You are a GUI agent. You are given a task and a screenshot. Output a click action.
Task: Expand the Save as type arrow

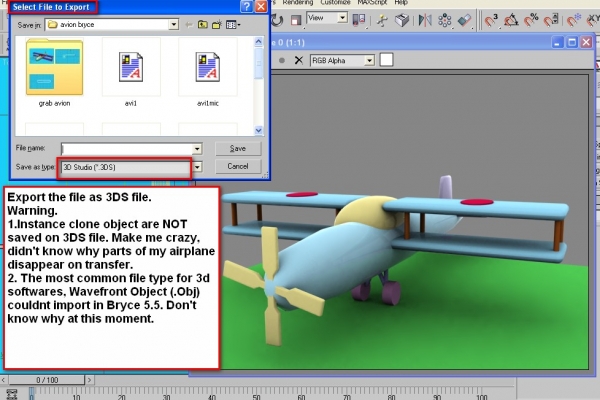pos(197,167)
